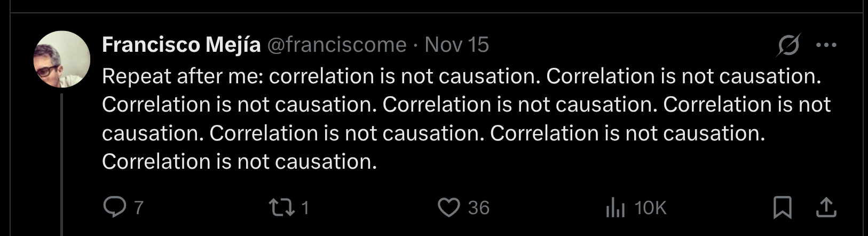
Task: Open the three-dot more options menu
Action: (826, 45)
